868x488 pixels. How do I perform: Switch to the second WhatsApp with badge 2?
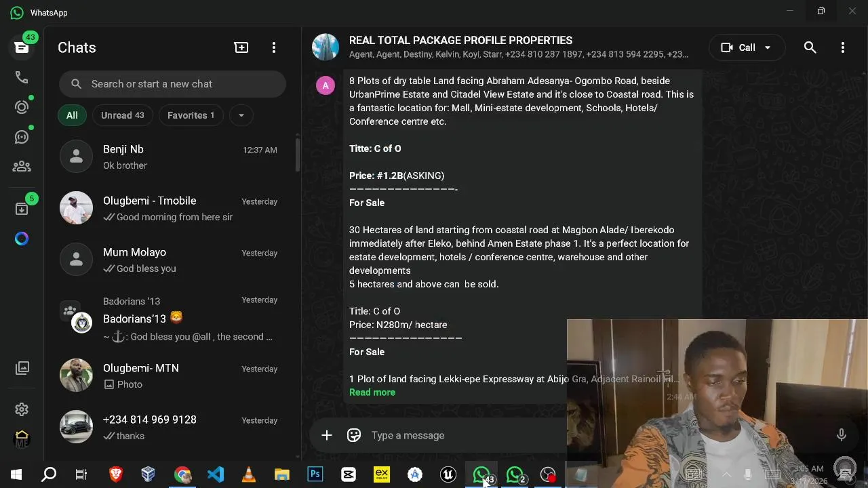coord(515,474)
